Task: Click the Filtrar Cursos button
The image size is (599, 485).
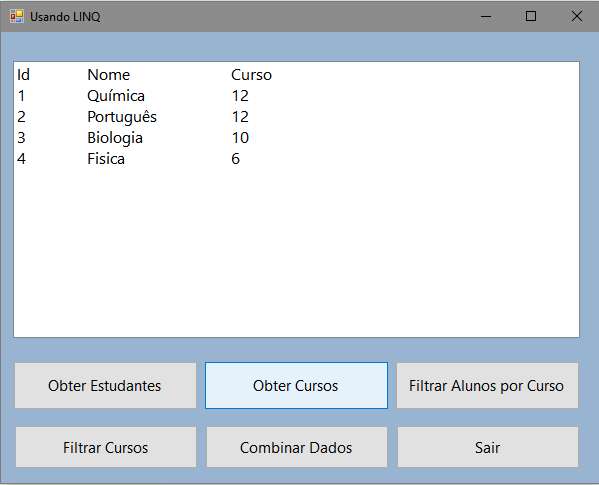Action: tap(106, 447)
